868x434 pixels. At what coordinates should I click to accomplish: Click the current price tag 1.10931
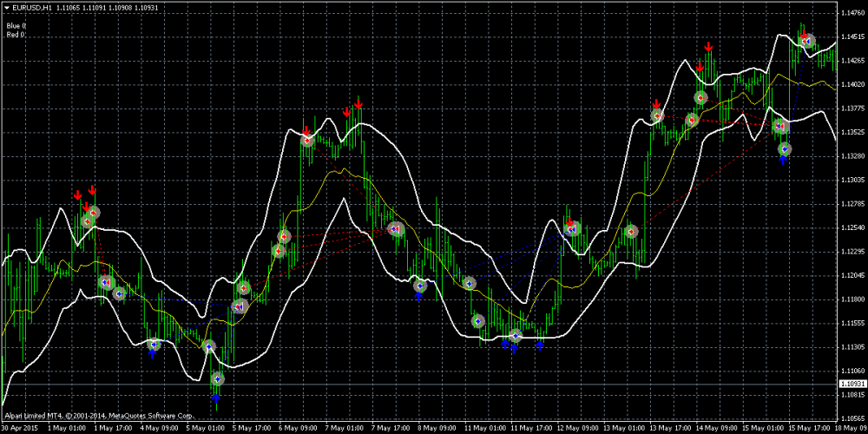click(x=852, y=384)
